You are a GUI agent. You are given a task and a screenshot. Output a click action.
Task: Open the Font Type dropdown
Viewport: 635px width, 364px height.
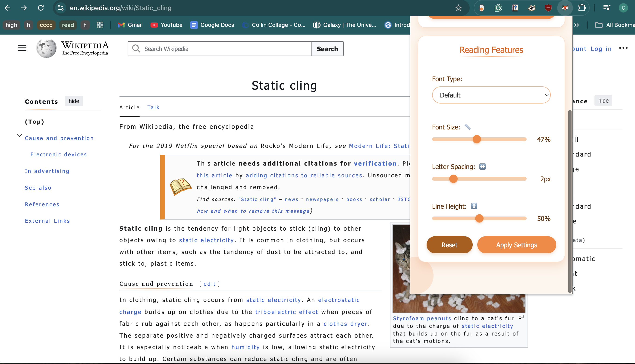(491, 95)
